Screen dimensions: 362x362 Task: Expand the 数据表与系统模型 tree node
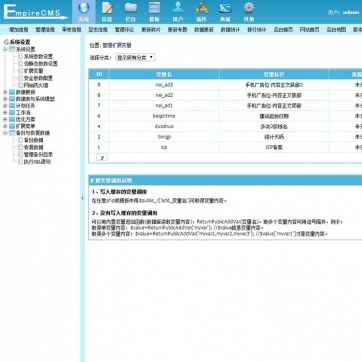[x=5, y=99]
